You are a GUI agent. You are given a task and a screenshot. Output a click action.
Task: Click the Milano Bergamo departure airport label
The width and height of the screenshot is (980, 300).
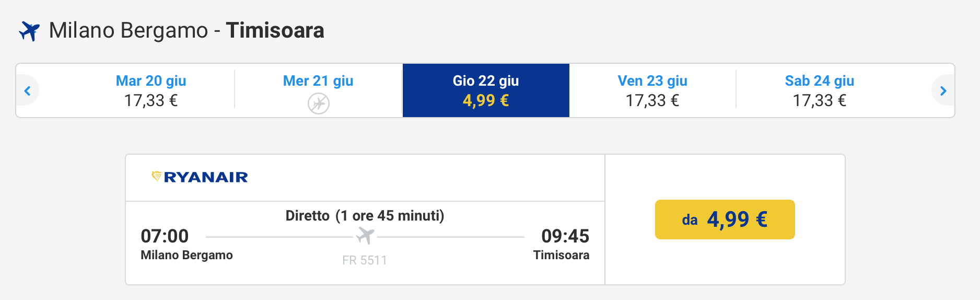pos(186,255)
